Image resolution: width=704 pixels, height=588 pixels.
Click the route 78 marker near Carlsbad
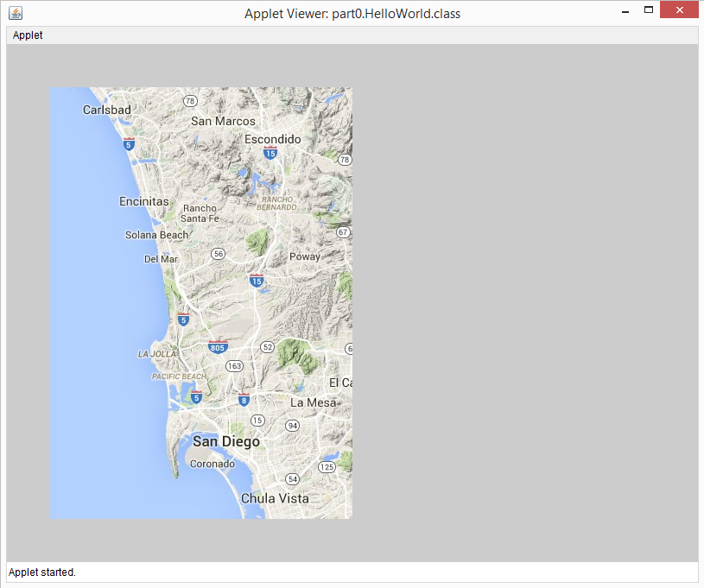[190, 101]
